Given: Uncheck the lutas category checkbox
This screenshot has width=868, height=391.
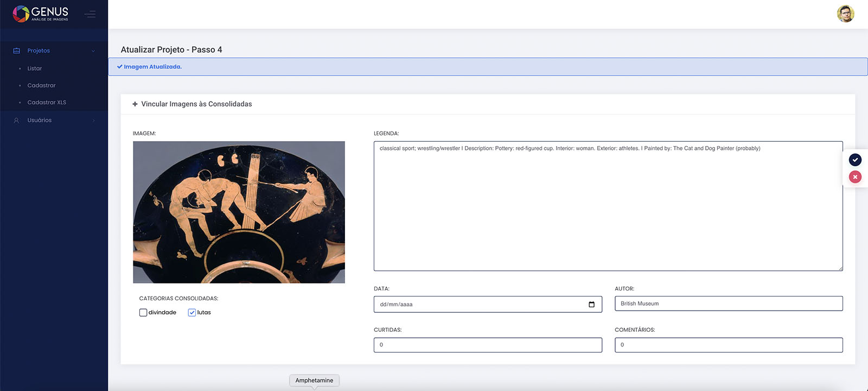Looking at the screenshot, I should (x=192, y=313).
